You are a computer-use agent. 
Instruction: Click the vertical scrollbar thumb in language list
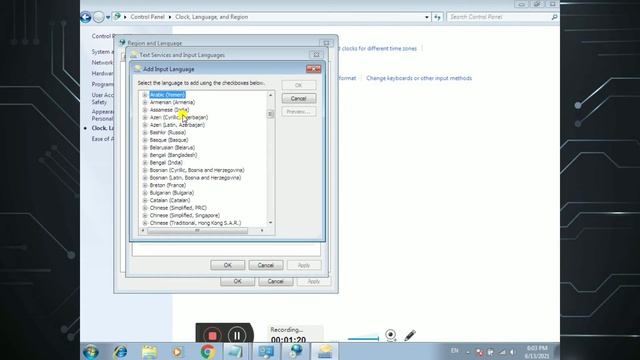click(270, 114)
